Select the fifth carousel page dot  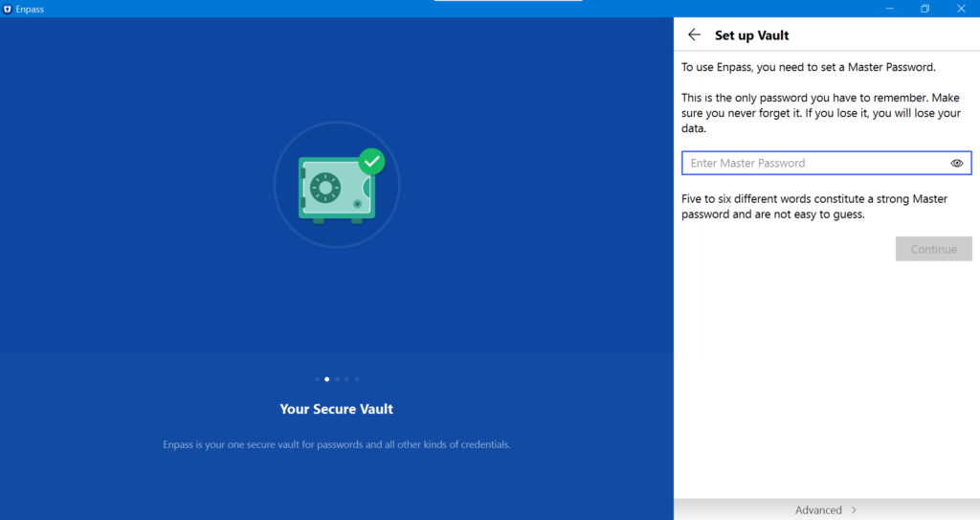(357, 379)
